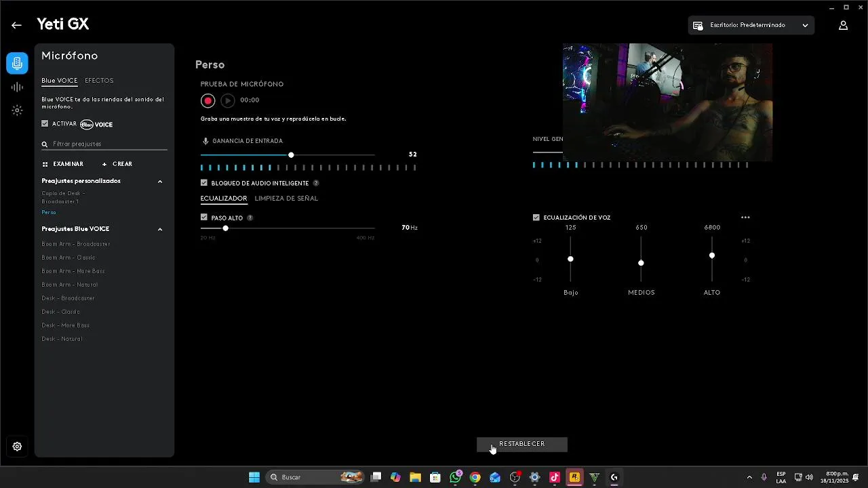Toggle the Paso alto checkbox
This screenshot has width=868, height=488.
[204, 218]
